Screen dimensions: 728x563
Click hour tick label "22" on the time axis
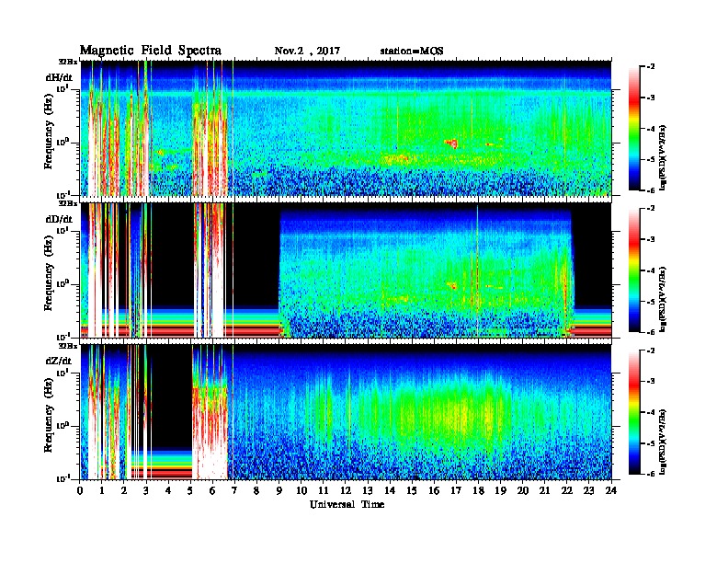pos(567,490)
